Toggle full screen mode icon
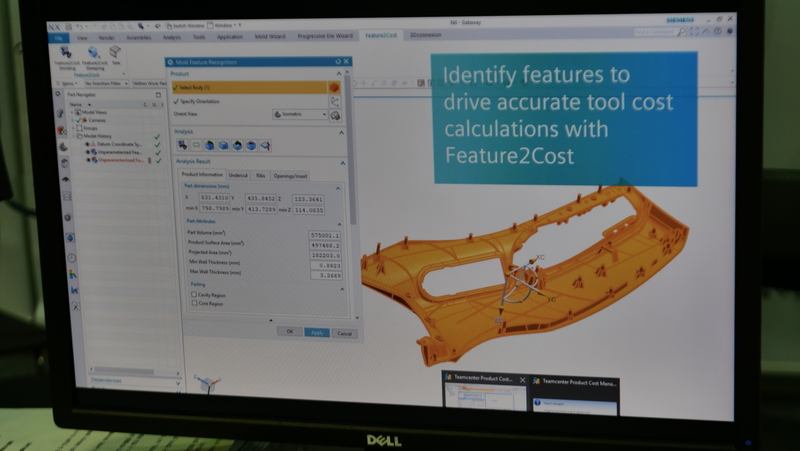 click(x=694, y=32)
